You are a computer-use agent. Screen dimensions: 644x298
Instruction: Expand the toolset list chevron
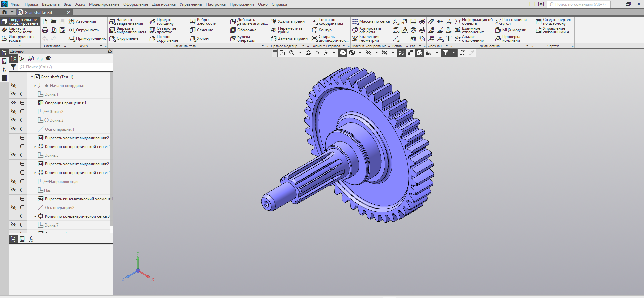pos(20,45)
